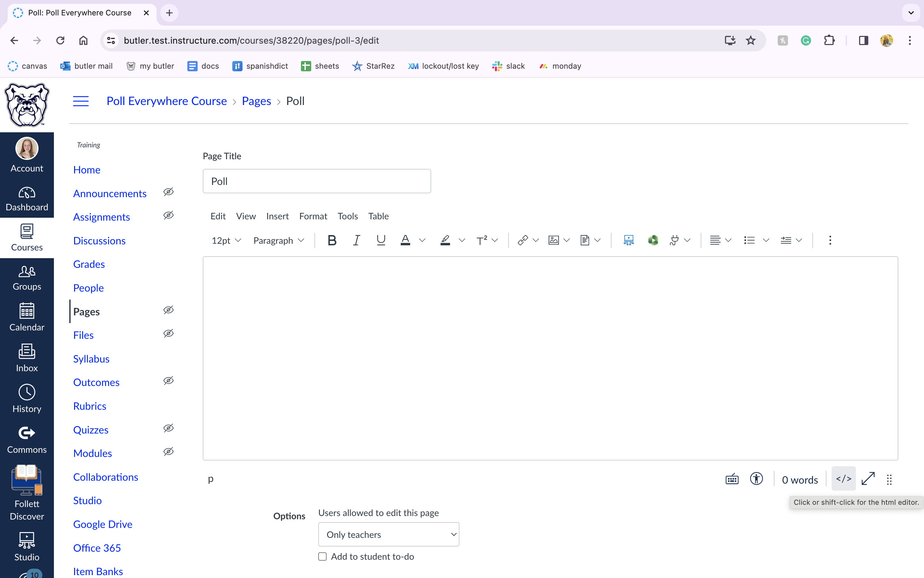Toggle the eye icon next to Files
This screenshot has width=924, height=578.
tap(168, 334)
